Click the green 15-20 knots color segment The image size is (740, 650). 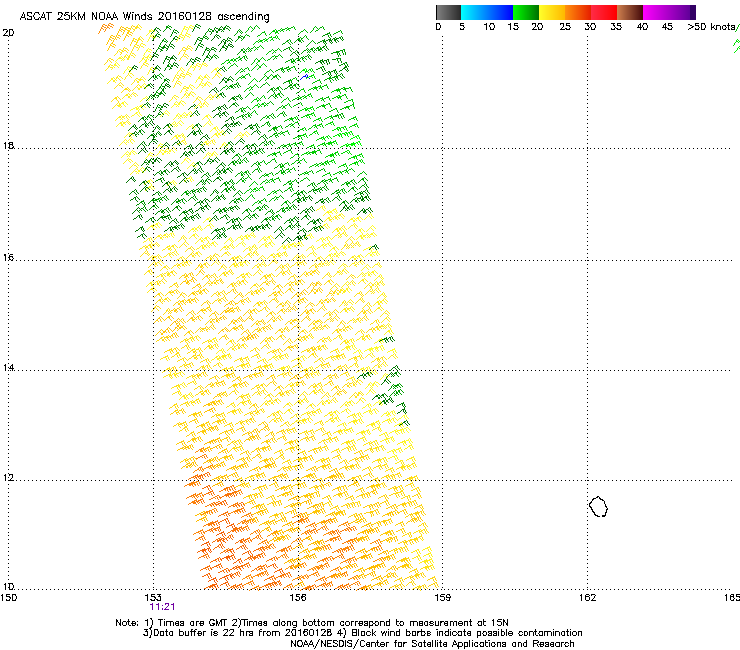tap(526, 12)
